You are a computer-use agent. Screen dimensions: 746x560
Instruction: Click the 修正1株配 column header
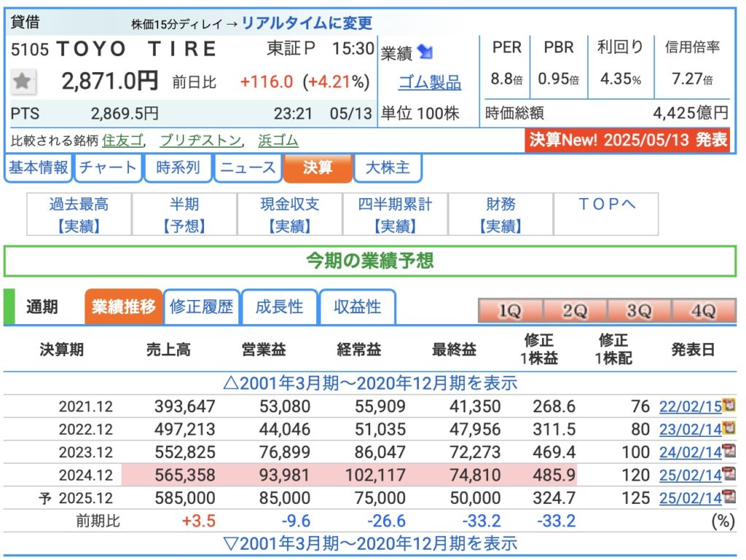(x=613, y=350)
